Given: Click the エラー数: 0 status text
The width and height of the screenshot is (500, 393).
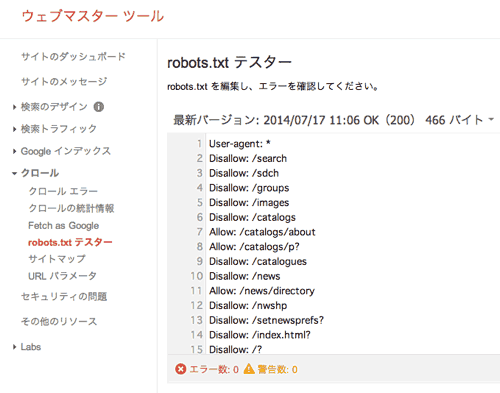Looking at the screenshot, I should tap(214, 369).
